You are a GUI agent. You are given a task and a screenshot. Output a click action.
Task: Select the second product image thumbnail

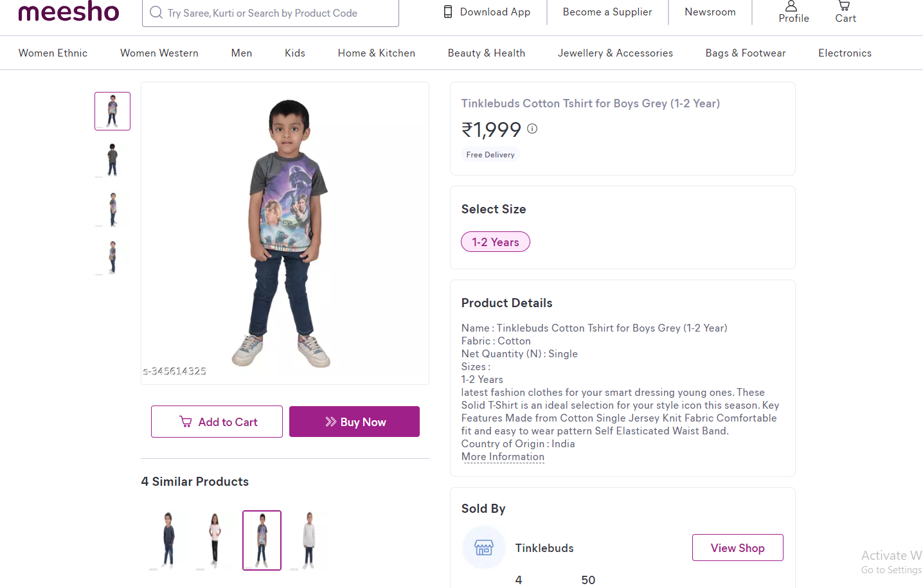(112, 159)
